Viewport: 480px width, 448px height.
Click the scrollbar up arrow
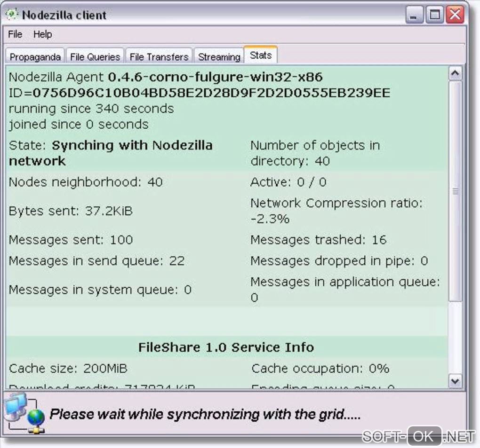tap(455, 73)
